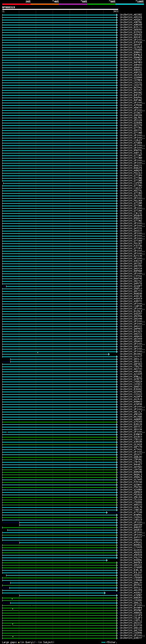This screenshot has width=146, height=644.
Task: Click the UniRef100_P91374 hit label
Action: 131,557
